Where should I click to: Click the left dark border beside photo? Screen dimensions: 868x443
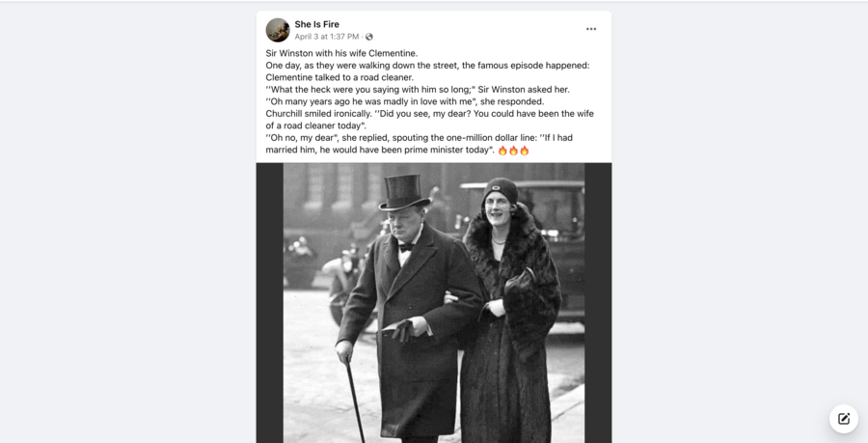click(270, 303)
